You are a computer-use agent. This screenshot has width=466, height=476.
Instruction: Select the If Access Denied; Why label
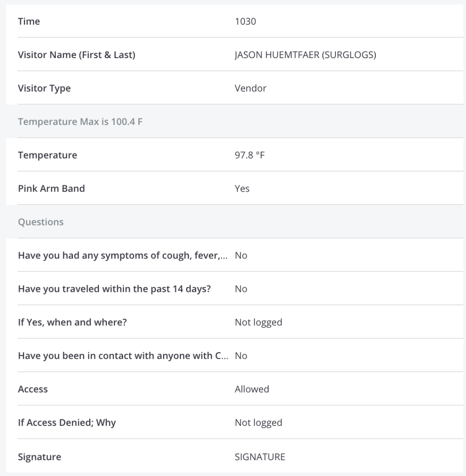click(x=67, y=422)
